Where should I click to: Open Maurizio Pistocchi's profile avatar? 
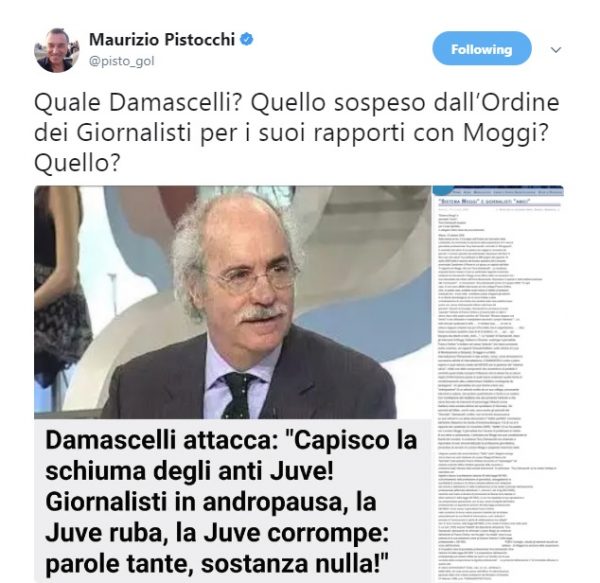[57, 50]
